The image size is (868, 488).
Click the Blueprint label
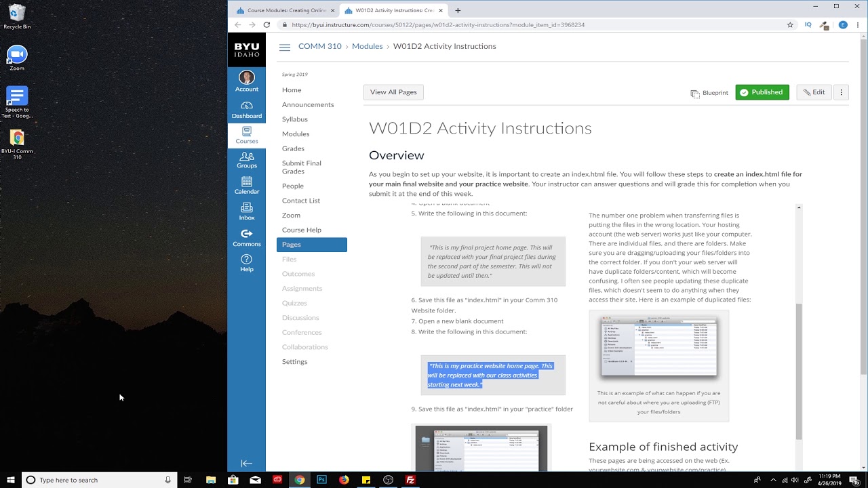point(709,93)
